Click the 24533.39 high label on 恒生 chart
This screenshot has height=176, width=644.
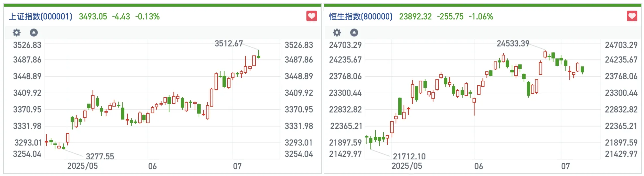pyautogui.click(x=513, y=44)
